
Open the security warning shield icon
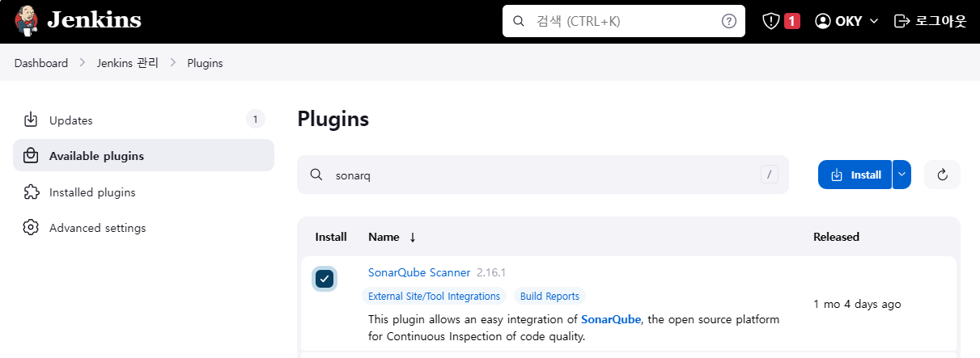[x=771, y=21]
